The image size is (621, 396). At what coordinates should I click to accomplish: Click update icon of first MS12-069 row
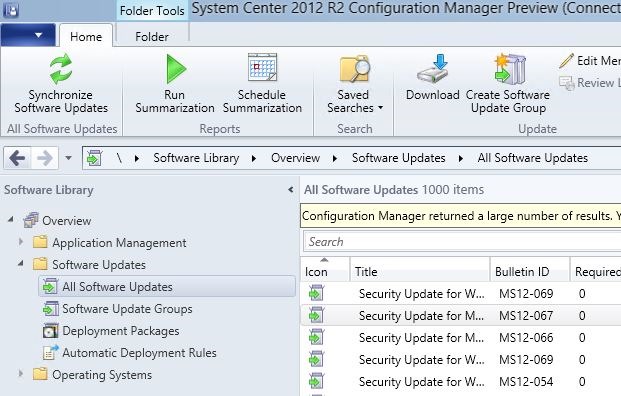click(x=316, y=293)
